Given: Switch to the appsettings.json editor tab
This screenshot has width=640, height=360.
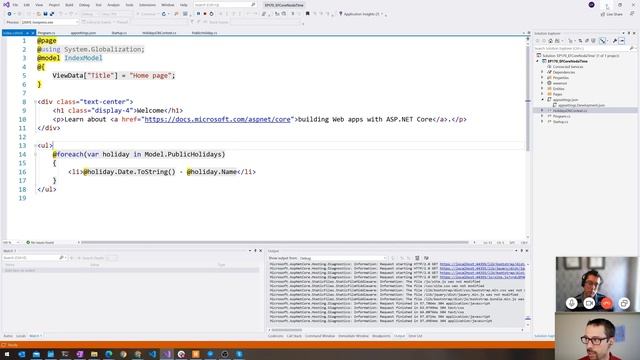Looking at the screenshot, I should [83, 33].
